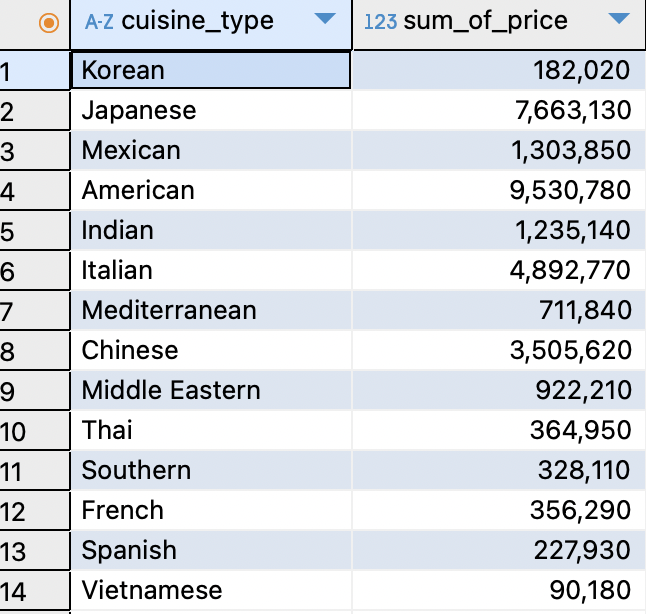Select the sum_of_price column header
The width and height of the screenshot is (646, 614).
click(x=499, y=24)
